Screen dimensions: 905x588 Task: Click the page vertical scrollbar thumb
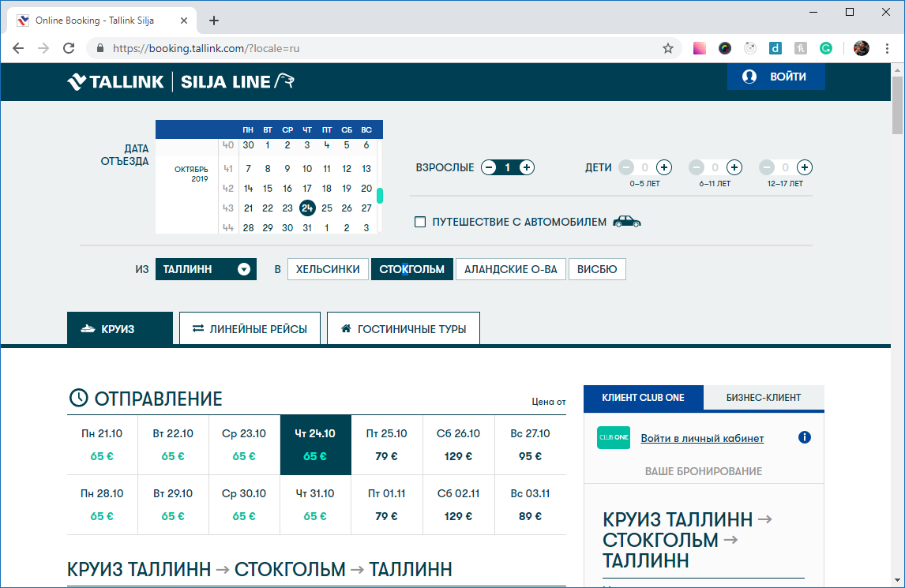pos(897,106)
